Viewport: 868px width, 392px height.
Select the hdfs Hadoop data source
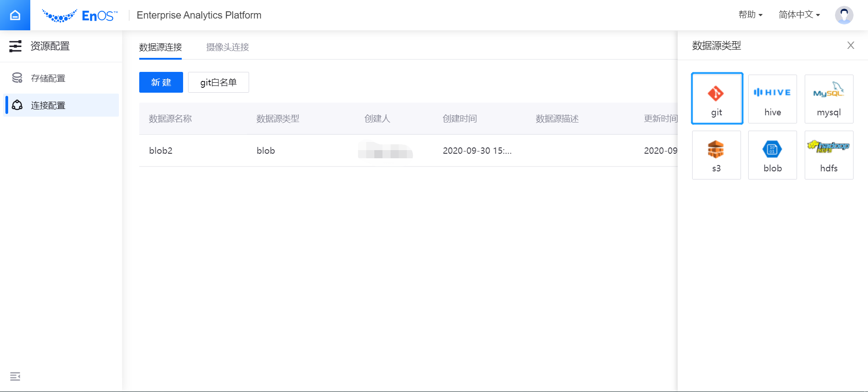point(828,155)
